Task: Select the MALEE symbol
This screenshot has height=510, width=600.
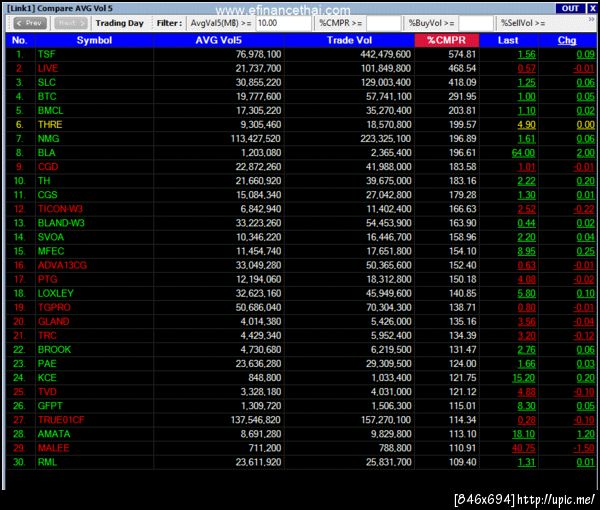Action: click(53, 448)
